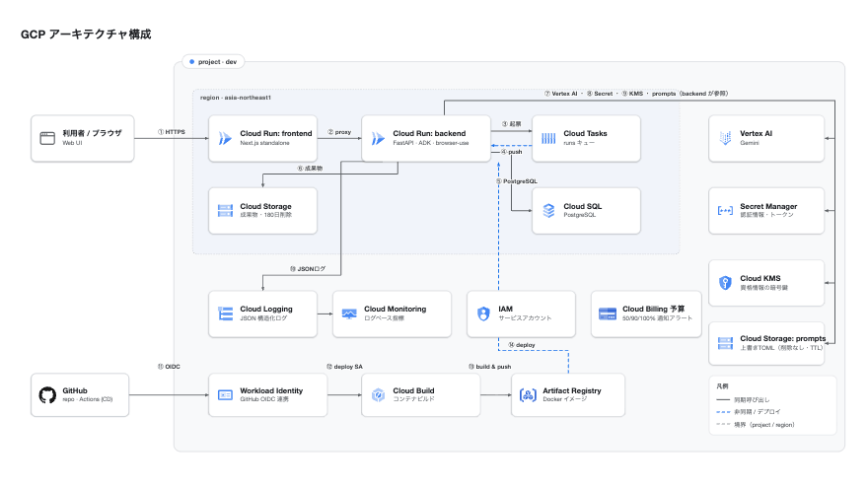Image resolution: width=868 pixels, height=488 pixels.
Task: Click the Cloud Monitoring node
Action: (x=392, y=314)
